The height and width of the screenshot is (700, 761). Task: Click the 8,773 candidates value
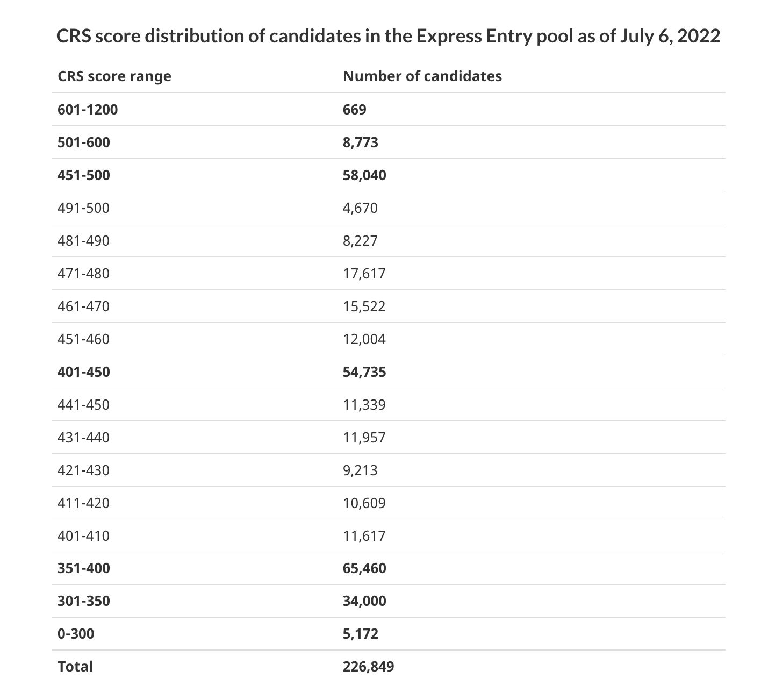(x=361, y=142)
